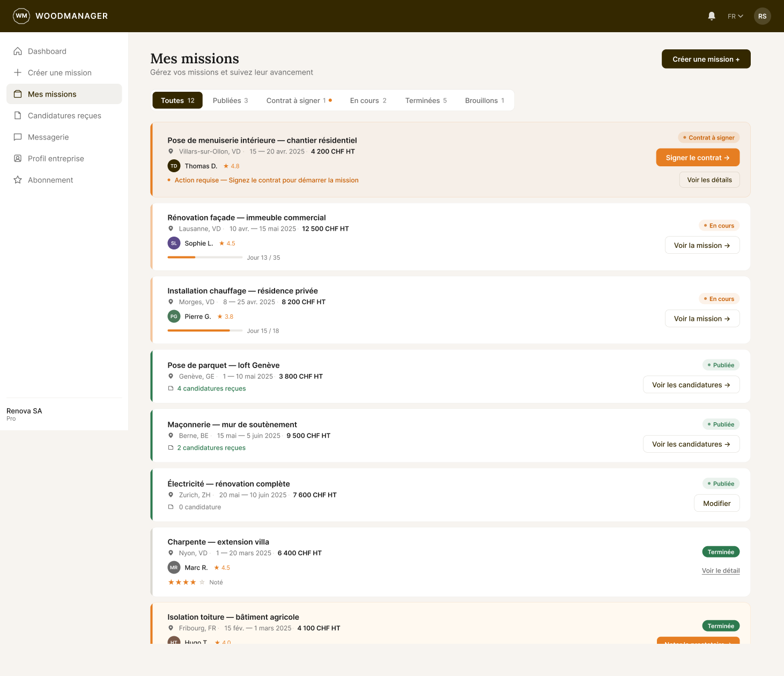Switch to the Terminées tab

[426, 100]
